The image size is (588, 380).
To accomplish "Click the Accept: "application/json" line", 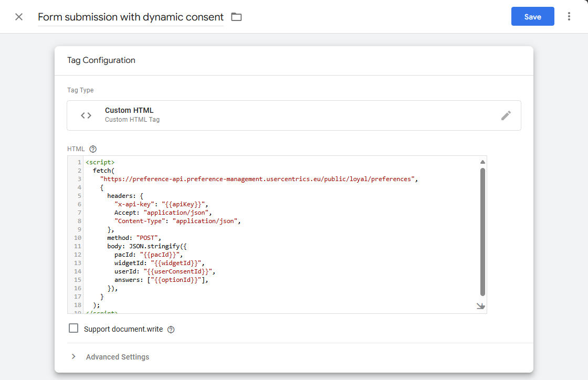I will pos(163,213).
